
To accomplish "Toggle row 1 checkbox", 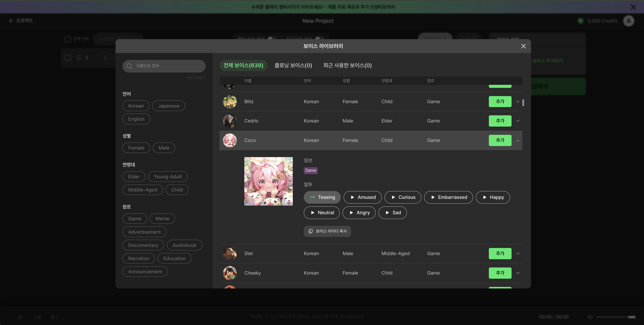I will tap(68, 58).
